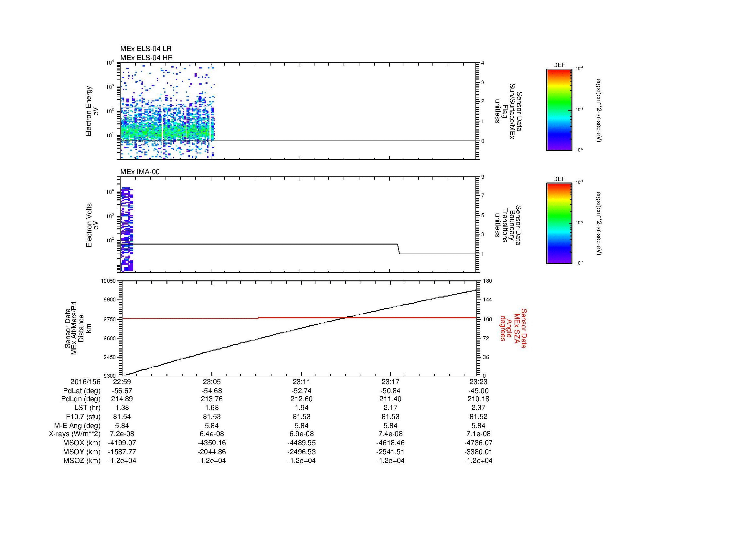Click the X-rays (W/m**2) row label
Viewport: 756px width, 534px height.
pyautogui.click(x=75, y=434)
